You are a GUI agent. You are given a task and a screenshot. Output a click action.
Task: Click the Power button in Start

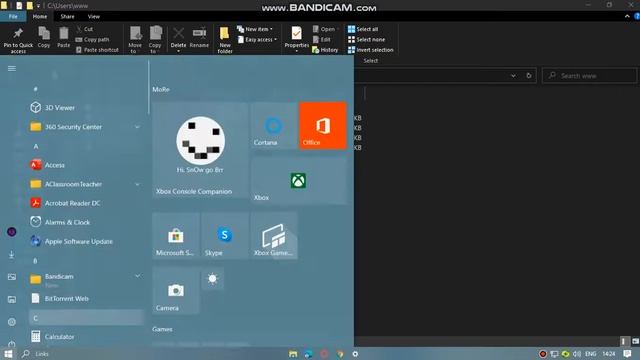click(12, 344)
